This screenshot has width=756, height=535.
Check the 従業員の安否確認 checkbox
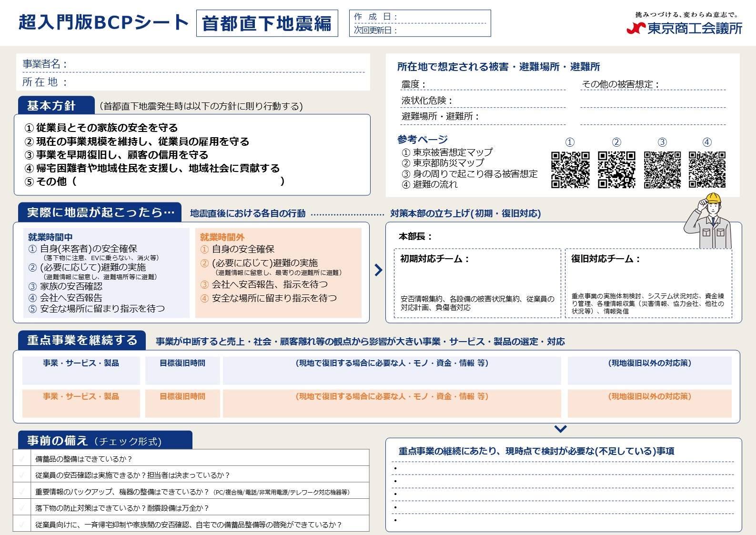[x=22, y=475]
